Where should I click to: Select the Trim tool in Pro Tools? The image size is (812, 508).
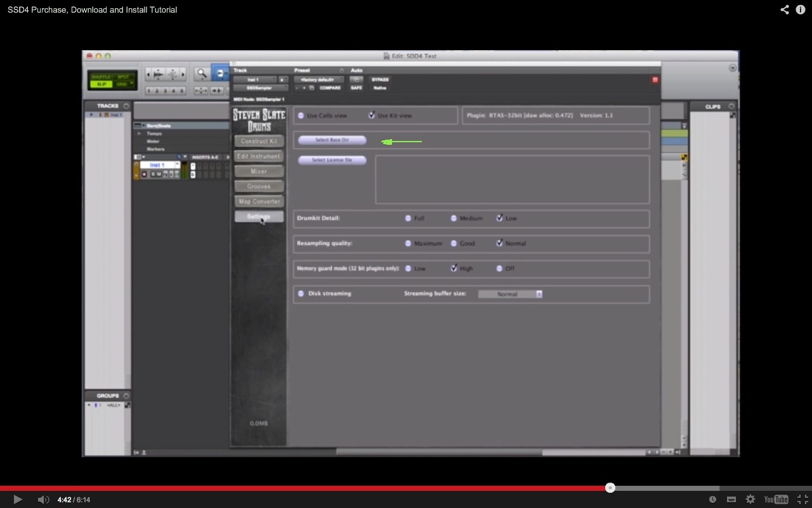tap(220, 74)
